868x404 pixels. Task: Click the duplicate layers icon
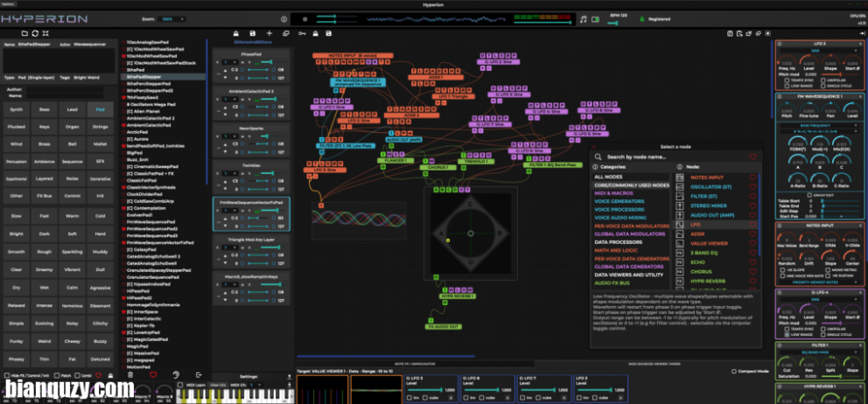285,33
